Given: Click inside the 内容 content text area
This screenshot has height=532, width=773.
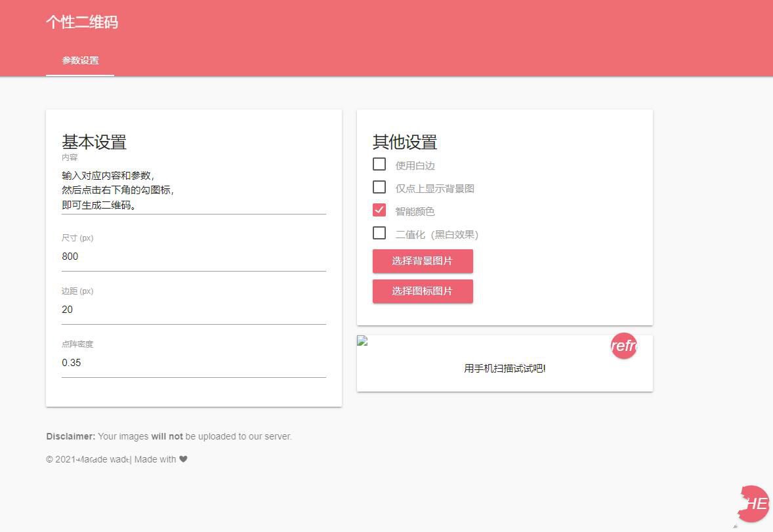Looking at the screenshot, I should 194,190.
